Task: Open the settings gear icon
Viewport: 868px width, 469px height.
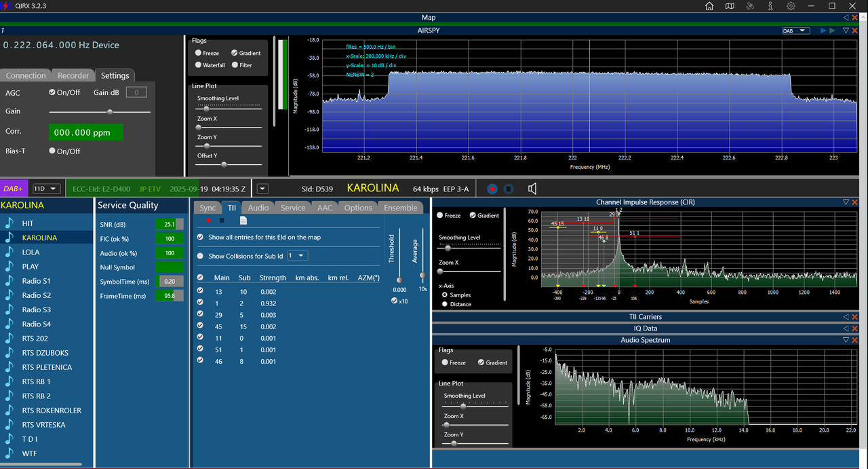Action: click(x=791, y=6)
